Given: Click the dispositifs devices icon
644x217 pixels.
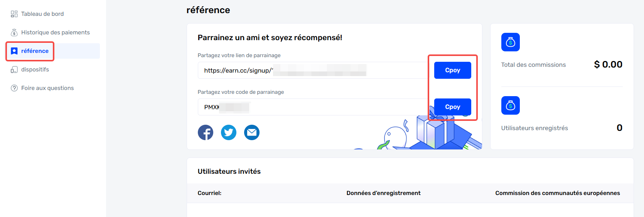Looking at the screenshot, I should pos(14,70).
